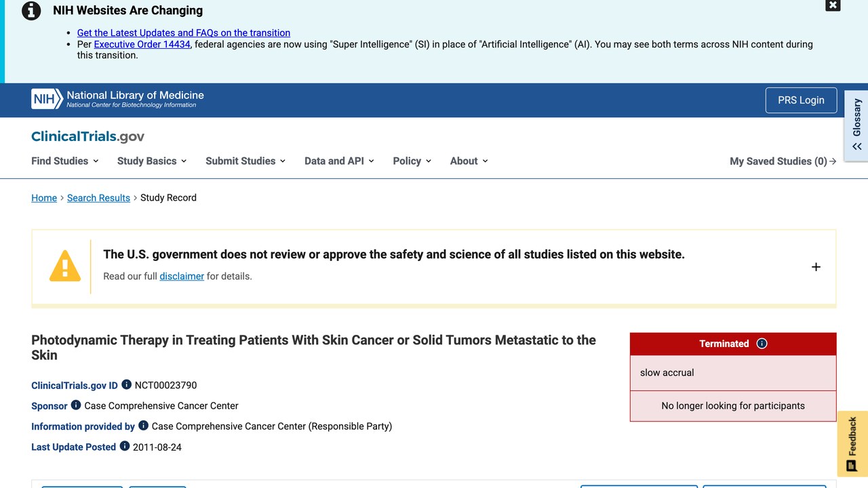Click the study ID NCT00023790
The height and width of the screenshot is (488, 868).
pyautogui.click(x=166, y=385)
